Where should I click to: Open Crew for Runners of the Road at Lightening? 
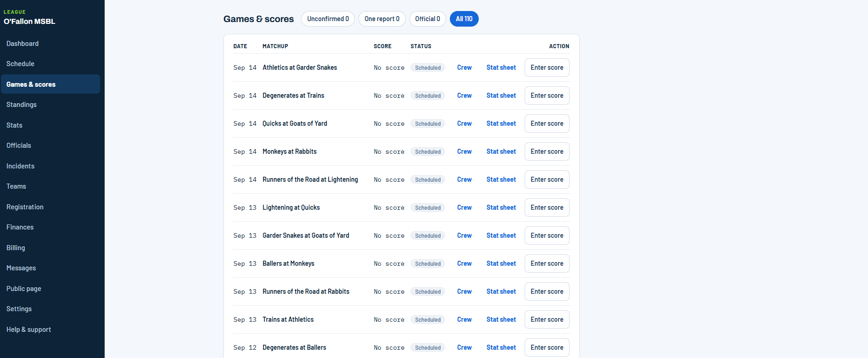click(464, 179)
